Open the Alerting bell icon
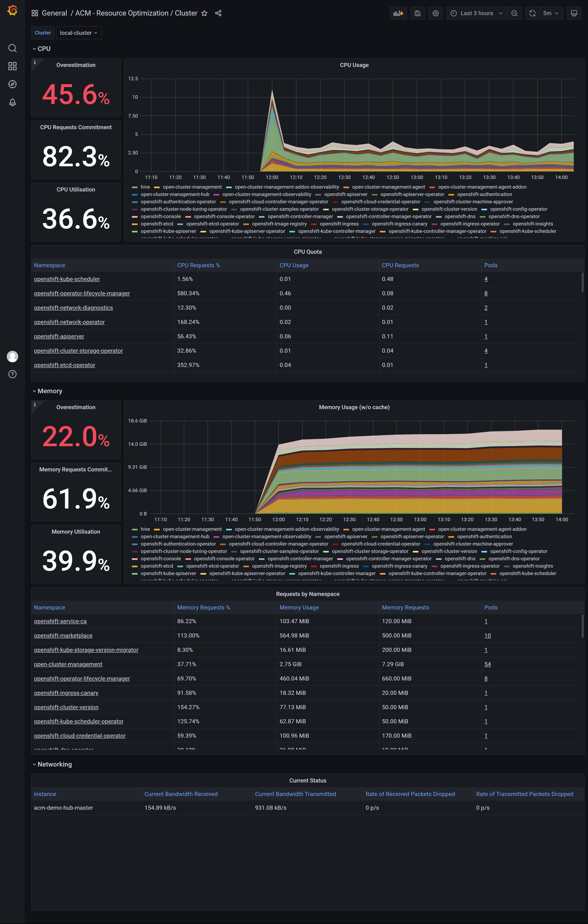This screenshot has height=924, width=588. [12, 102]
